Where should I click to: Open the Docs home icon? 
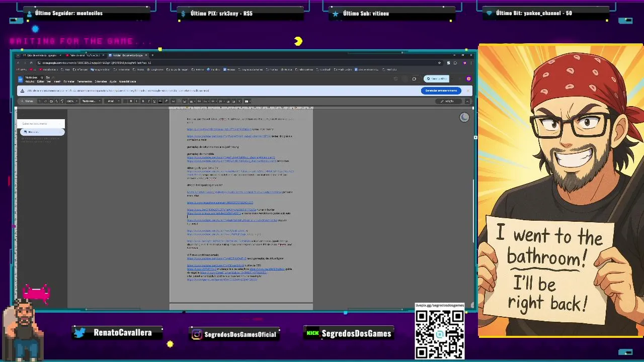[20, 79]
